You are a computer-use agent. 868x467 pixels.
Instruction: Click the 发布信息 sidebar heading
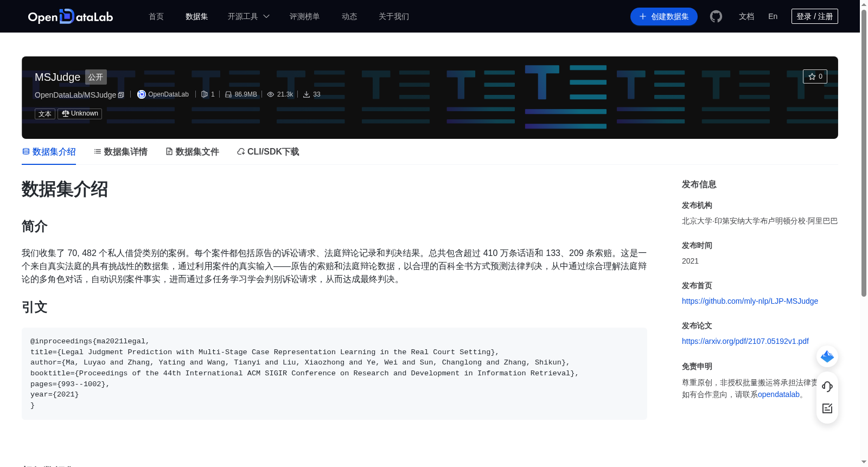click(x=699, y=184)
